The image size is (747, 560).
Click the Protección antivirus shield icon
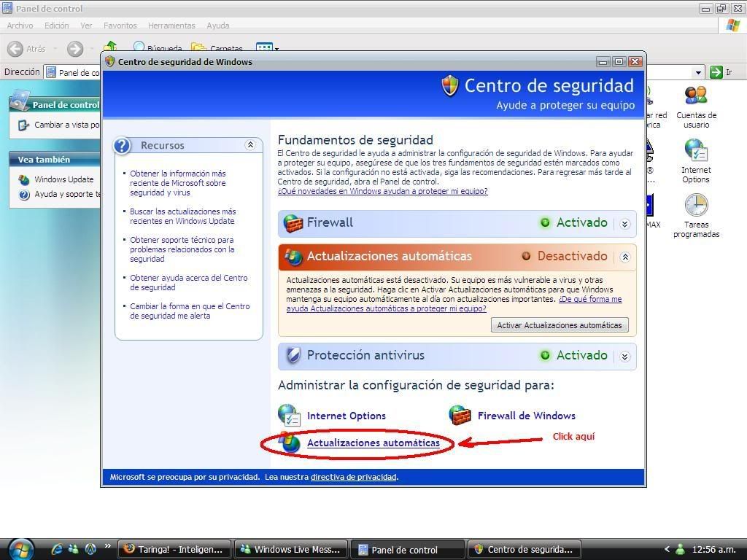coord(293,355)
